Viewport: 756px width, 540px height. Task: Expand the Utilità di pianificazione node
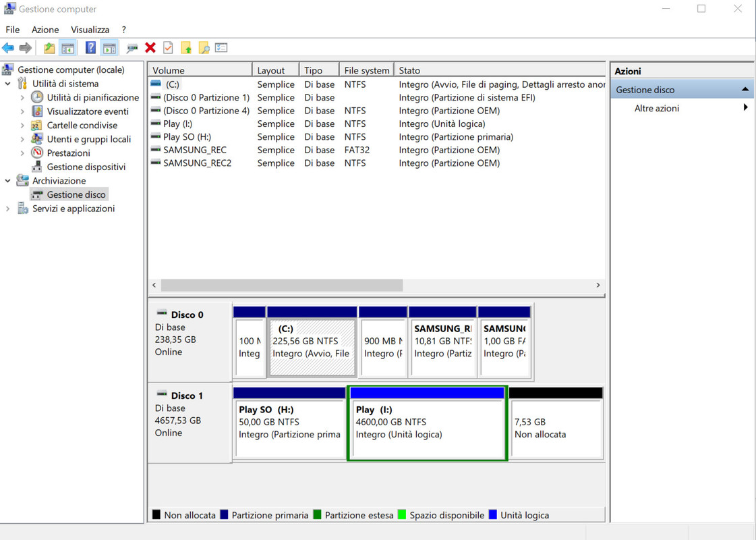coord(22,97)
